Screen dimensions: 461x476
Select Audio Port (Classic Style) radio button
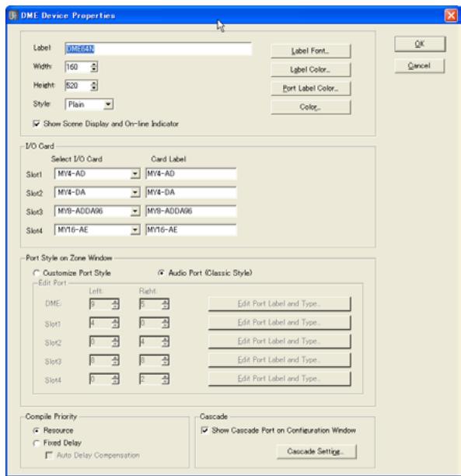(x=162, y=273)
